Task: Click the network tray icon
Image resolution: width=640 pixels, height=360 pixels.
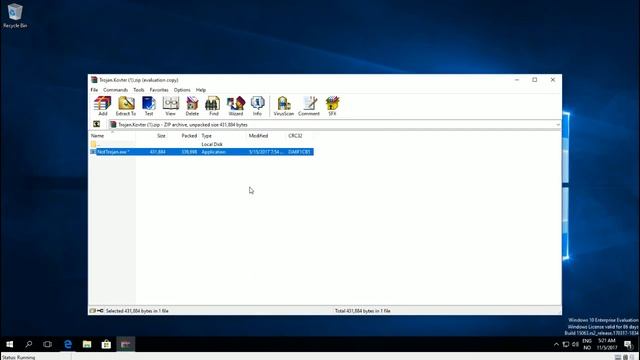Action: click(x=566, y=344)
